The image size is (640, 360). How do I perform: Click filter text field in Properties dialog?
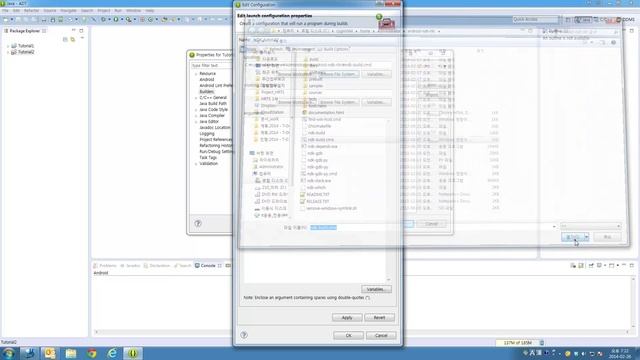click(211, 65)
